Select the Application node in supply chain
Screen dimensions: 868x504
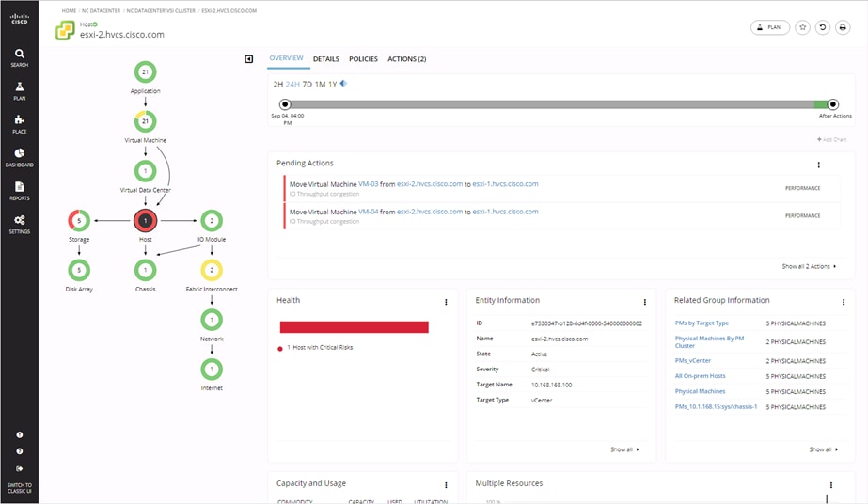146,71
